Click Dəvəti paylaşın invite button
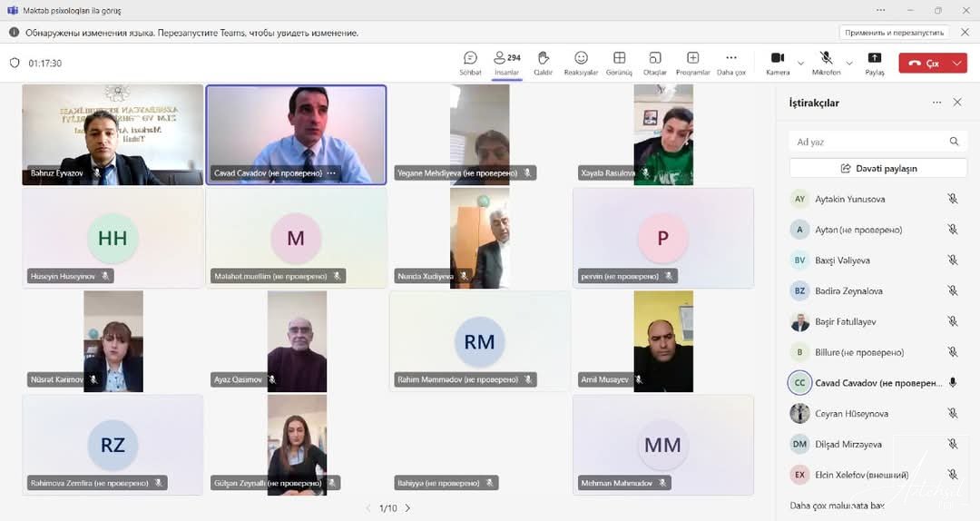The height and width of the screenshot is (521, 980). point(877,168)
